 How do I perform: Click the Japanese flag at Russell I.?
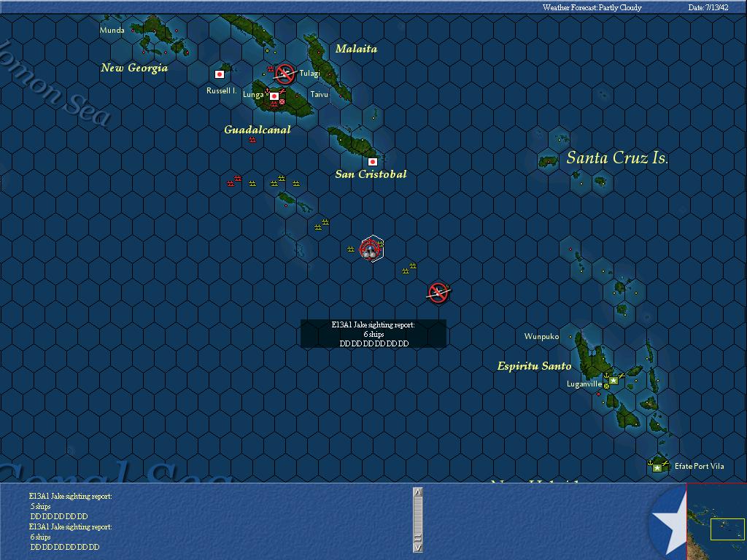220,74
